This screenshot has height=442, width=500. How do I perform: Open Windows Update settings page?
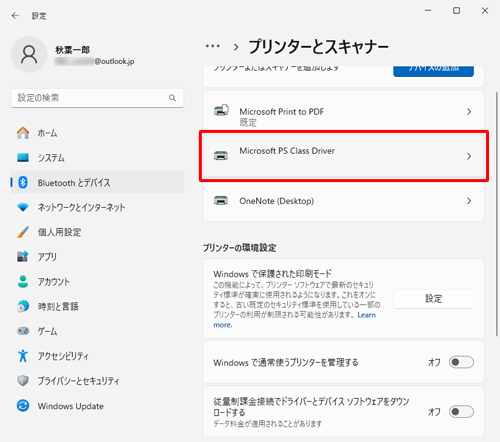tap(97, 406)
